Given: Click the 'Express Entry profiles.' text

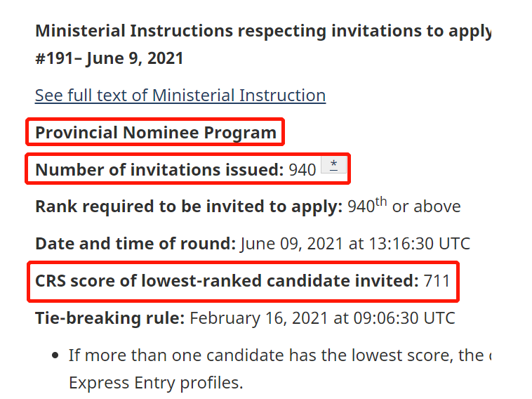Looking at the screenshot, I should [x=155, y=384].
